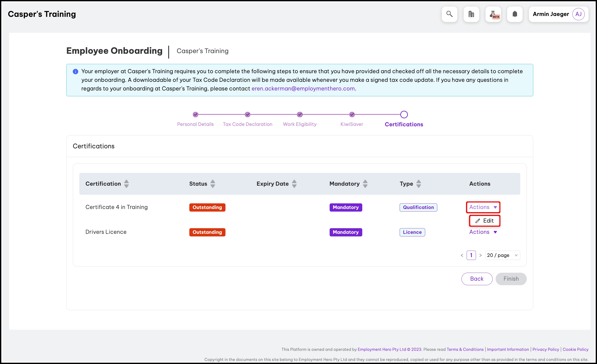Expand Actions dropdown for Certificate 4 in Training

pyautogui.click(x=483, y=207)
